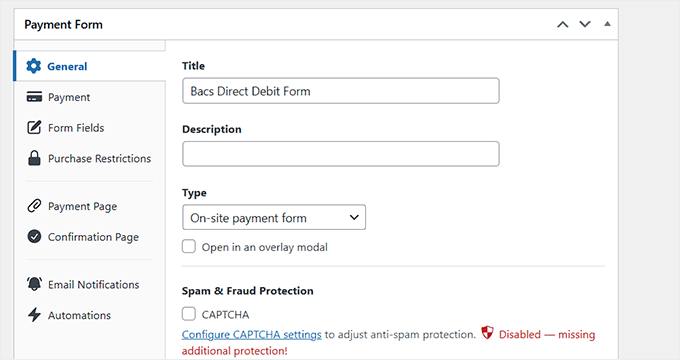Enable the CAPTCHA checkbox
680x360 pixels.
[x=189, y=314]
